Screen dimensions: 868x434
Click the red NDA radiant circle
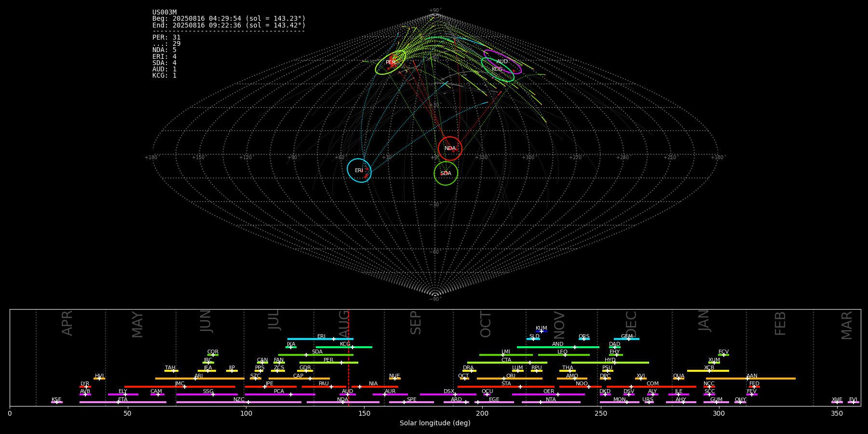[x=450, y=149]
